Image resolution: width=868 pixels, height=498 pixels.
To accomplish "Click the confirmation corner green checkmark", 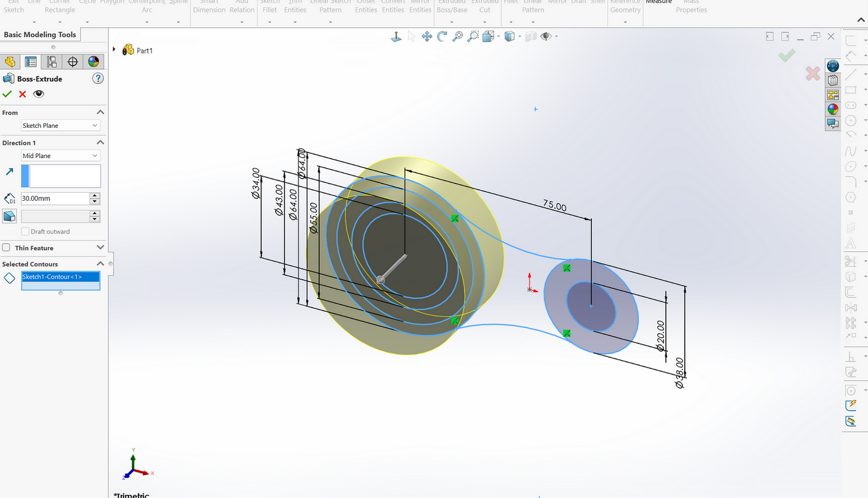I will coord(786,56).
